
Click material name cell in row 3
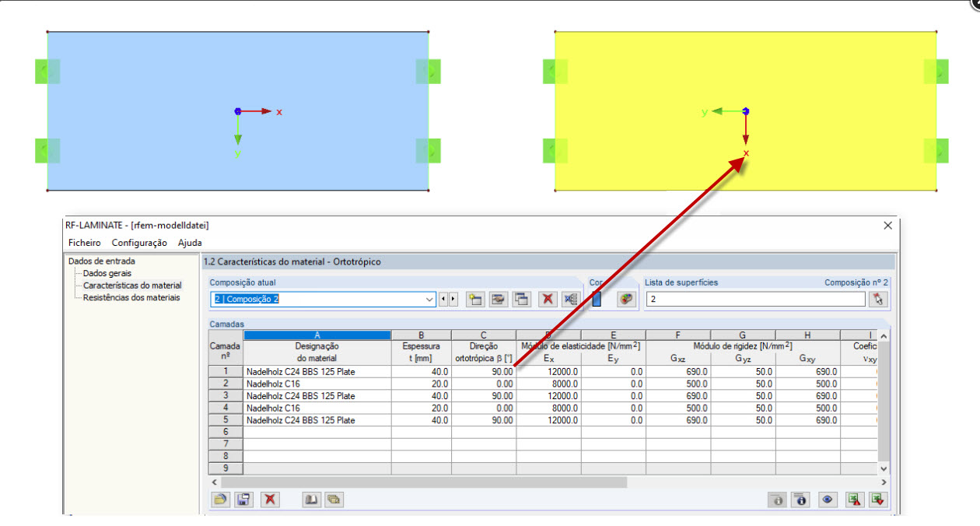[x=317, y=396]
